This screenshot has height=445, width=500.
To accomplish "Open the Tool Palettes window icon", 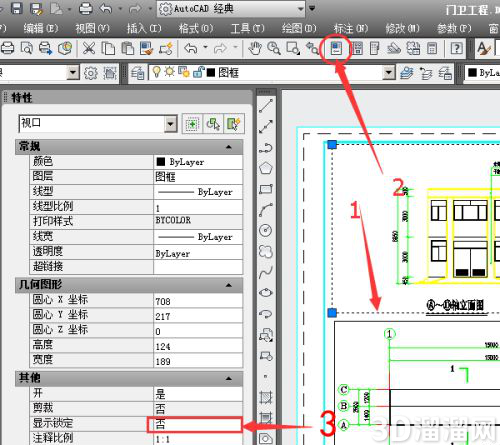I will point(375,49).
